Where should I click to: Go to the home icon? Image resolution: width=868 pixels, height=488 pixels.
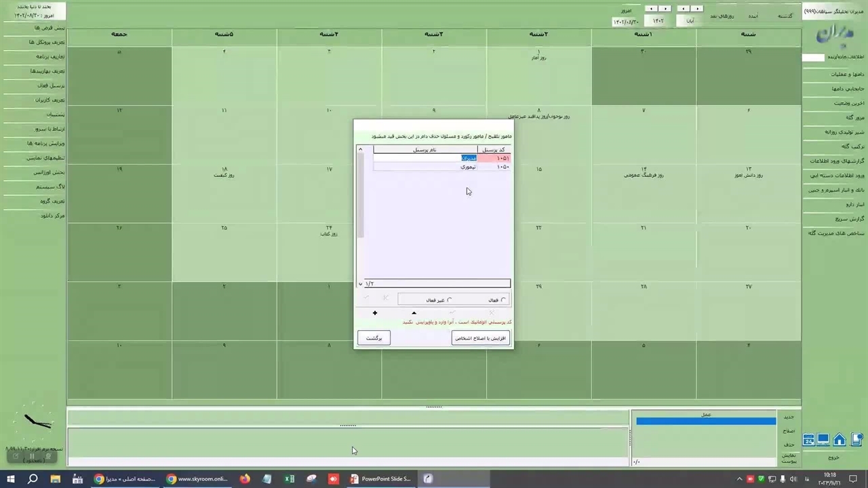(840, 441)
